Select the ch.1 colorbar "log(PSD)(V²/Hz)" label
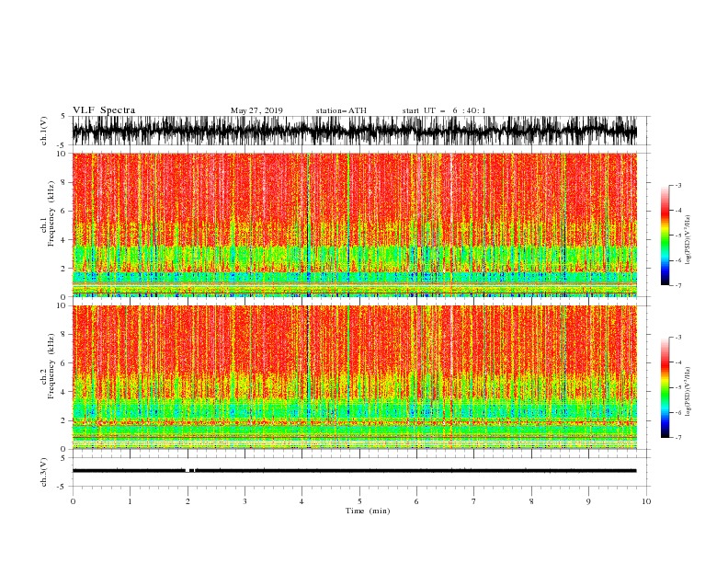This screenshot has height=563, width=728. click(x=688, y=240)
